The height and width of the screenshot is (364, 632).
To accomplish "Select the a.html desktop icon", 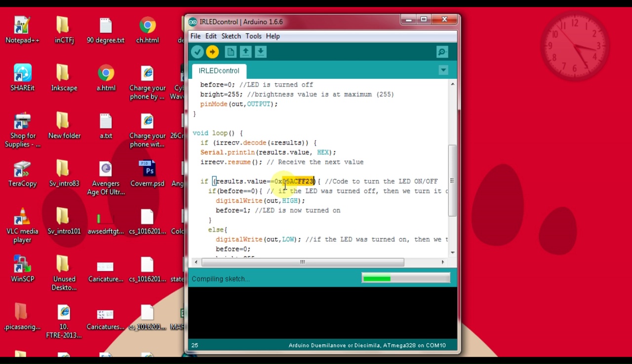I will [x=106, y=78].
